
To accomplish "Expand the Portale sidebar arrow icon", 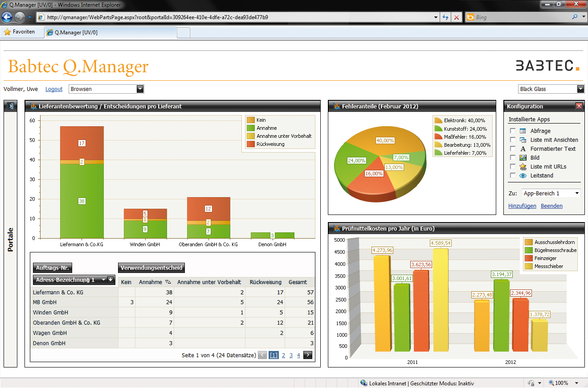I will coord(11,106).
